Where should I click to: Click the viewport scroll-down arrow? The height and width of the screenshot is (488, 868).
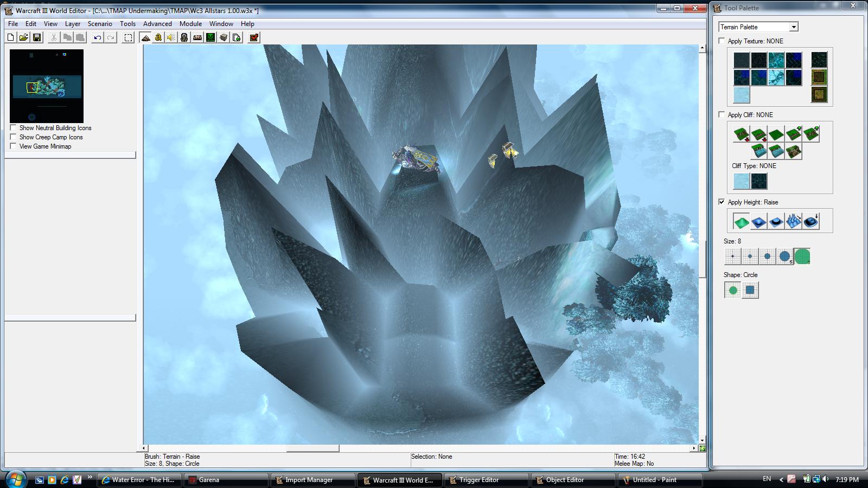click(702, 441)
